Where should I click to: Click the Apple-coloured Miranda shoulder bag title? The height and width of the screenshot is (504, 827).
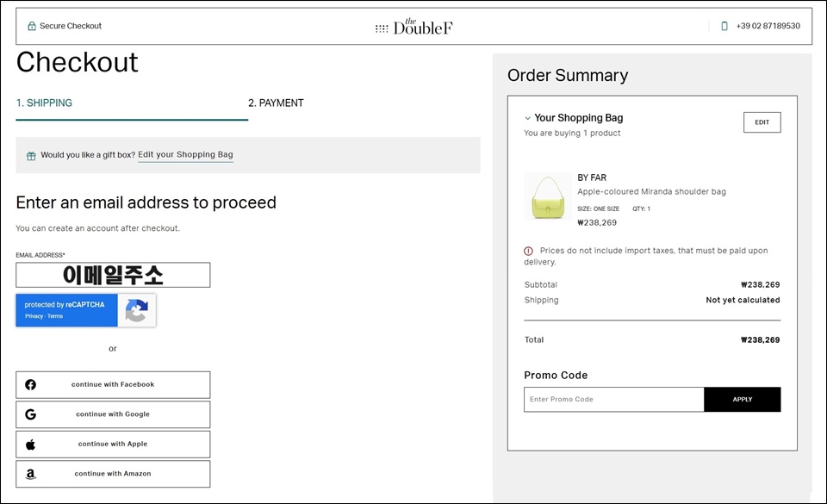pos(651,191)
